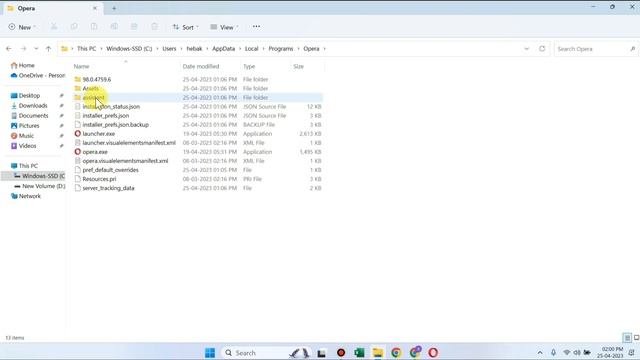This screenshot has width=640, height=360.
Task: Expand the address bar history dropdown
Action: tap(527, 49)
